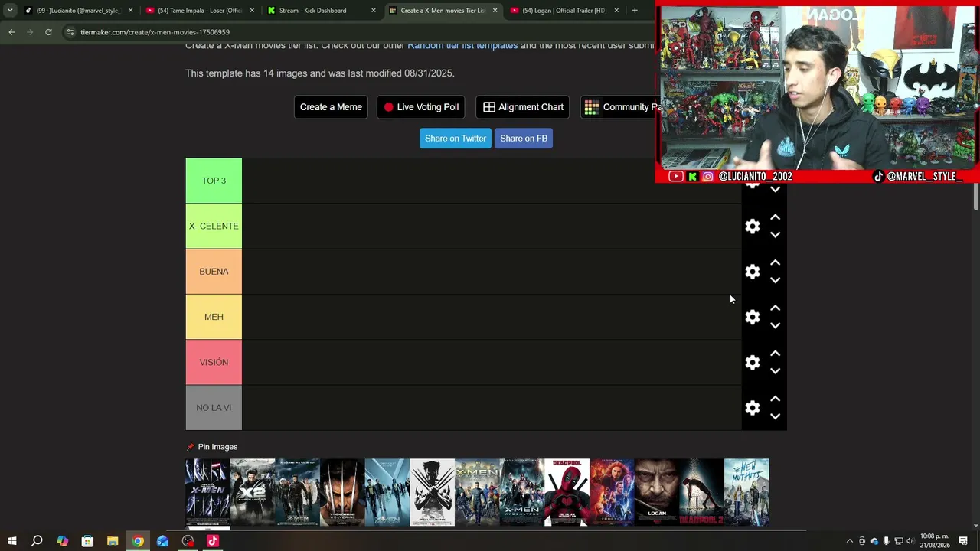Select the X-Men Origins Wolverine poster
Viewport: 980px width, 551px height.
(x=342, y=492)
